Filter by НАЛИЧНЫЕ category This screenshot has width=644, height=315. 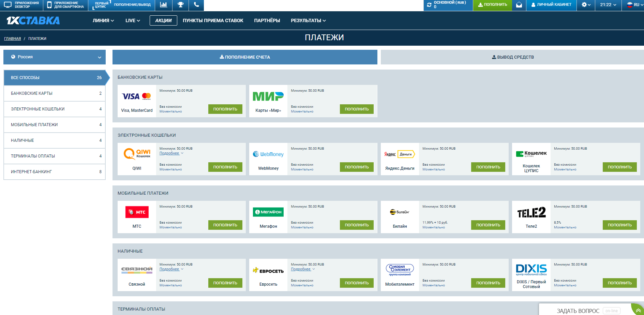click(x=55, y=140)
